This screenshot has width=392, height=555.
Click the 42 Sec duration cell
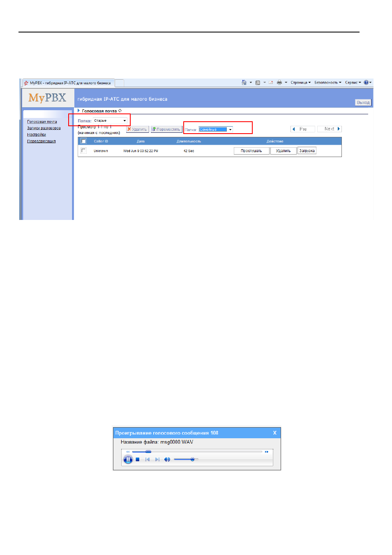[189, 151]
